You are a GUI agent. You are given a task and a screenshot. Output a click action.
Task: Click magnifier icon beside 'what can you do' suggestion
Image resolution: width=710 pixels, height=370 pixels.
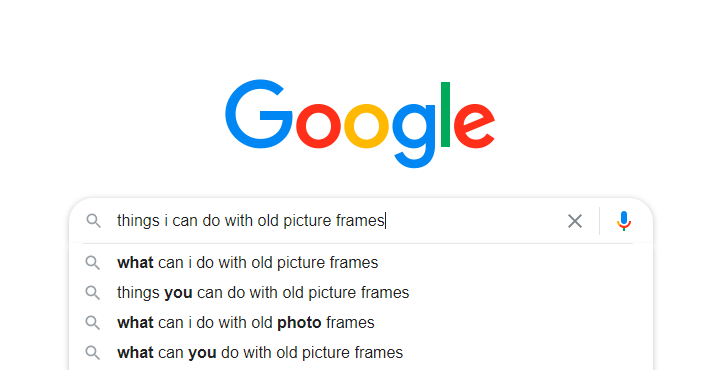coord(93,352)
